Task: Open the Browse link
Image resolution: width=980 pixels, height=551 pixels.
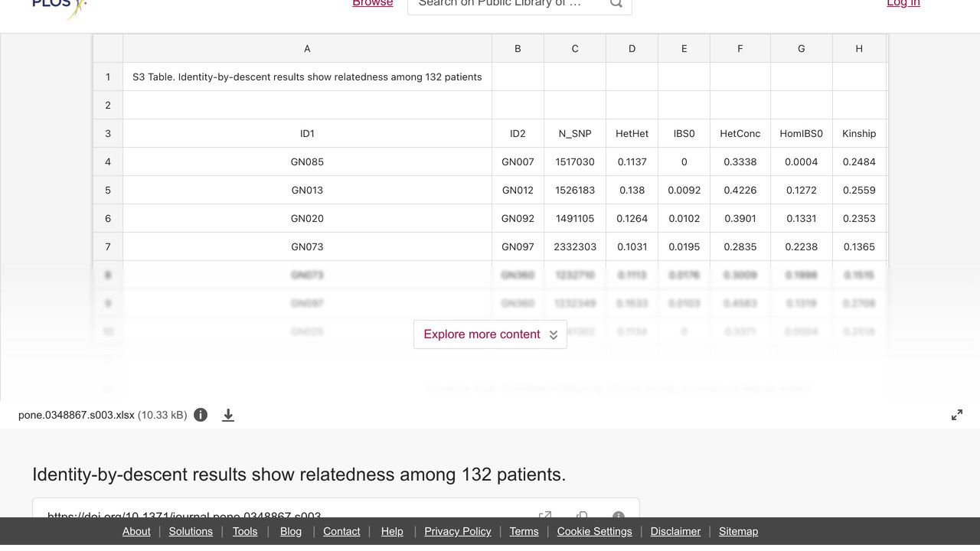Action: click(x=373, y=3)
